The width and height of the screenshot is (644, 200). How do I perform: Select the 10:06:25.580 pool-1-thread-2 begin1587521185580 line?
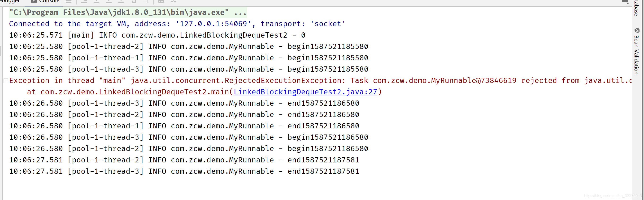pyautogui.click(x=189, y=47)
